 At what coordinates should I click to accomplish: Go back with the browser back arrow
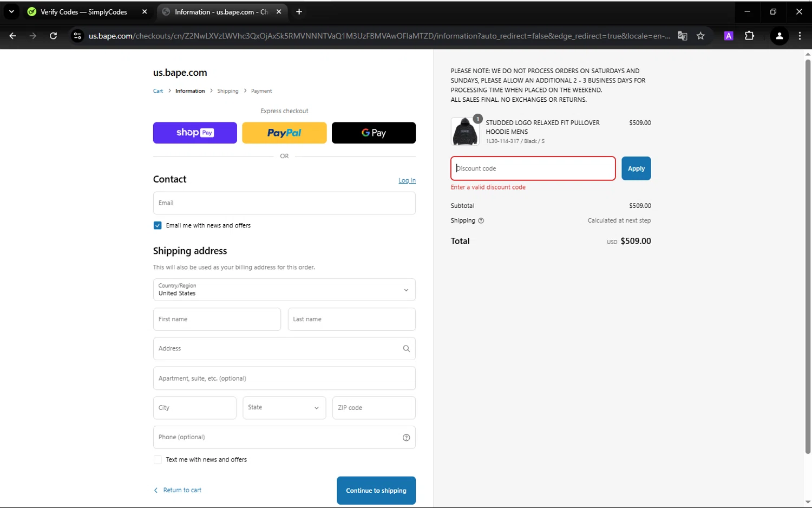tap(13, 36)
